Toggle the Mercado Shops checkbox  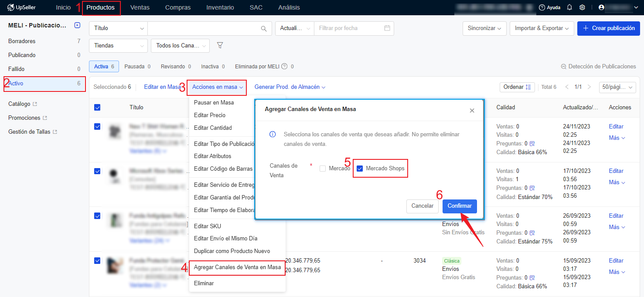coord(360,169)
